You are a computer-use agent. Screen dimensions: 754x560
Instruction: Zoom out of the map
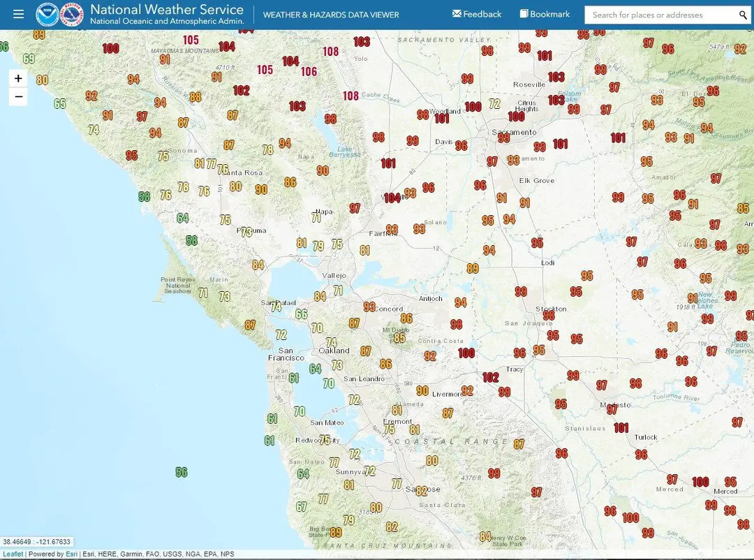tap(18, 96)
